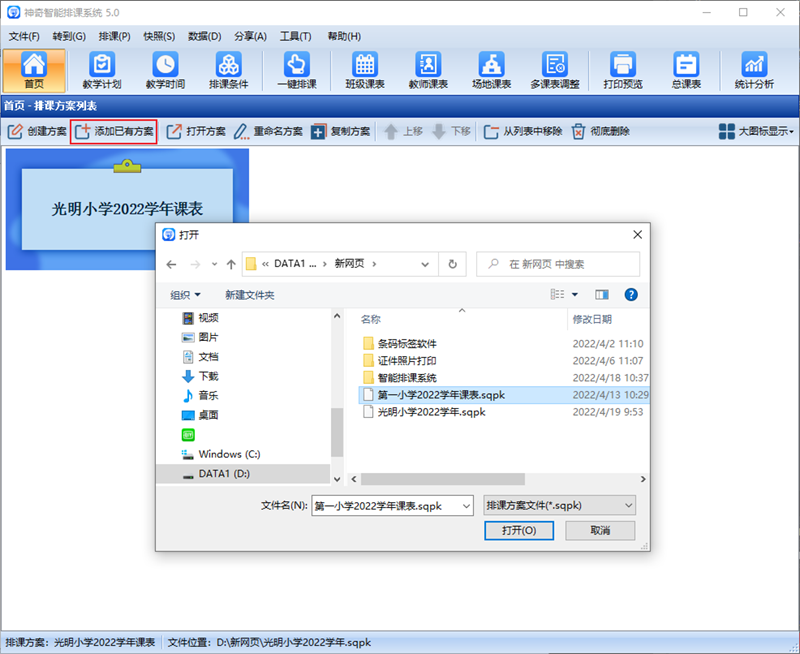The height and width of the screenshot is (654, 800).
Task: Click the 一键排课 icon
Action: coord(297,70)
